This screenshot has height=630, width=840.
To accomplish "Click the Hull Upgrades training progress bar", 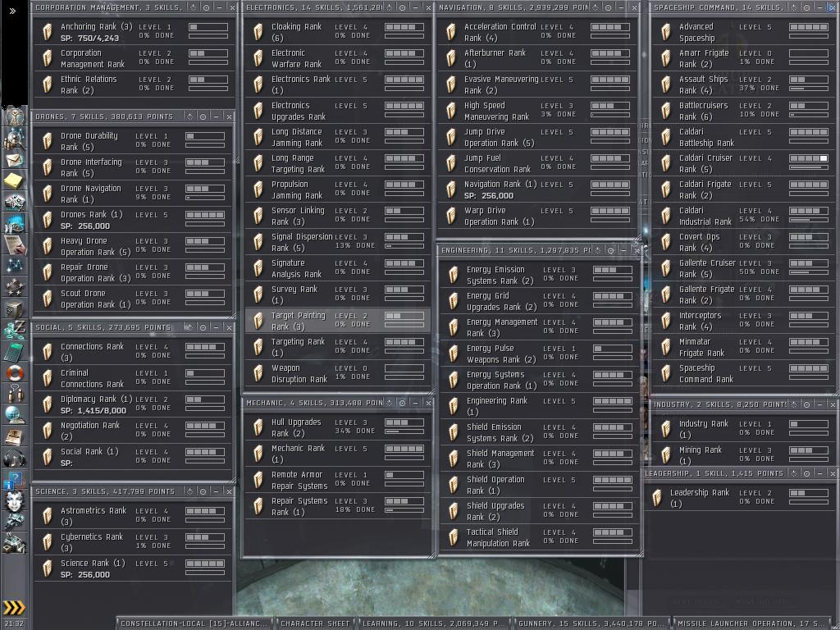I will 404,431.
